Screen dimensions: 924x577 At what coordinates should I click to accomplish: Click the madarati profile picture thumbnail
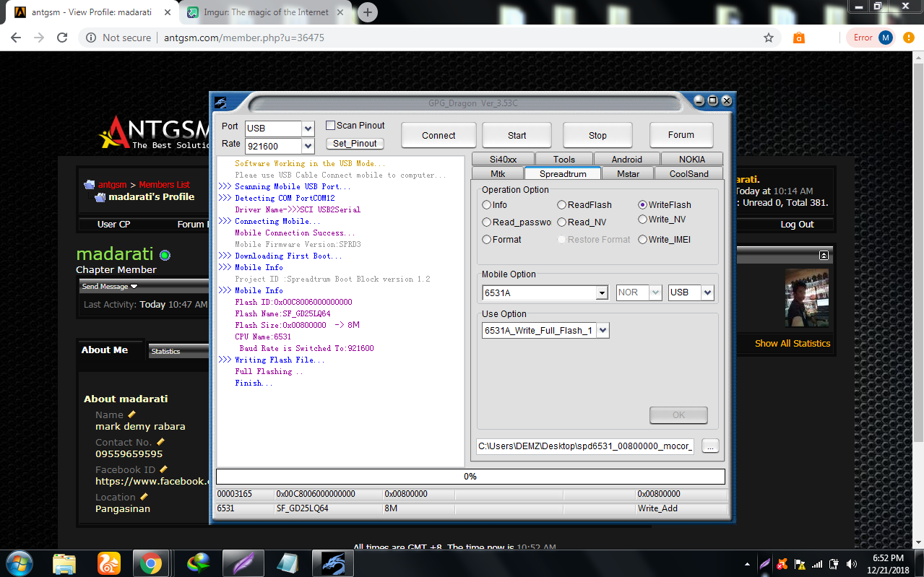click(807, 298)
